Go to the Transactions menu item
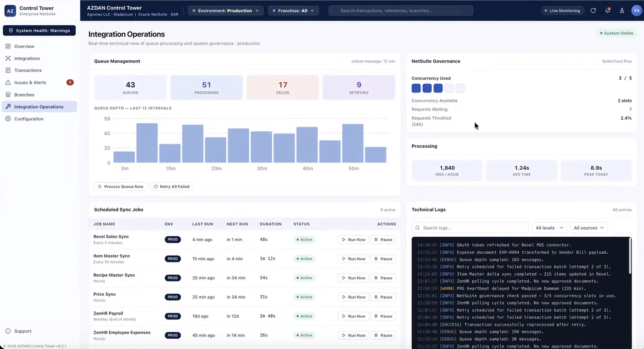The width and height of the screenshot is (644, 349). 28,70
